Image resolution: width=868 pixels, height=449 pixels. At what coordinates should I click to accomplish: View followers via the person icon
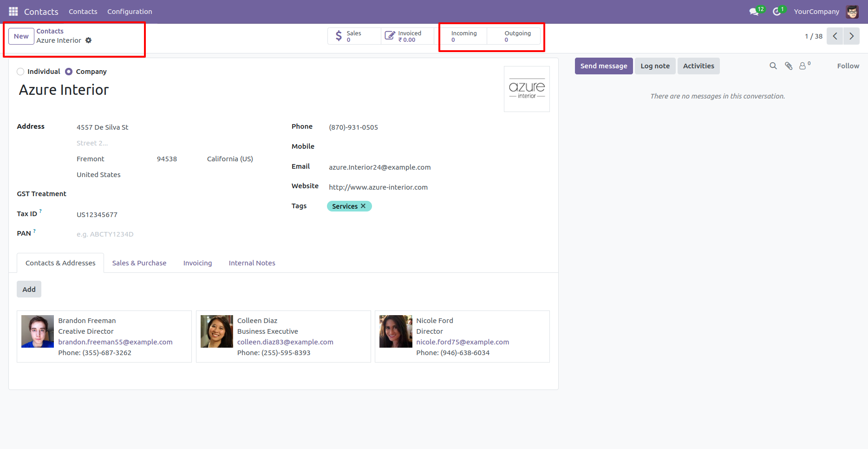click(803, 66)
